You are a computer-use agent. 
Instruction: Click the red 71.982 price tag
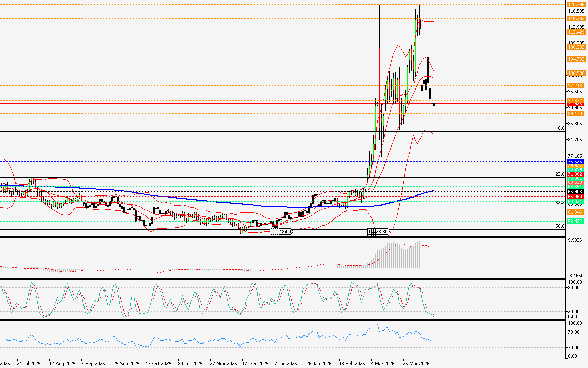click(x=575, y=174)
